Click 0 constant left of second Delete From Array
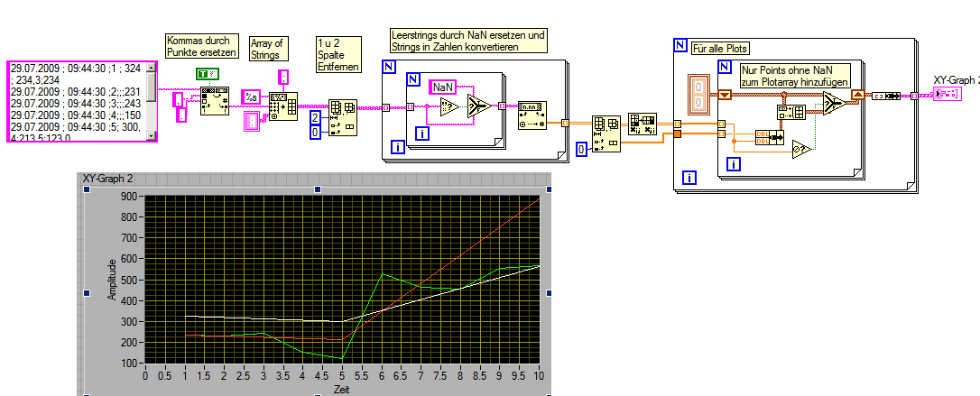This screenshot has height=396, width=980. (x=582, y=149)
